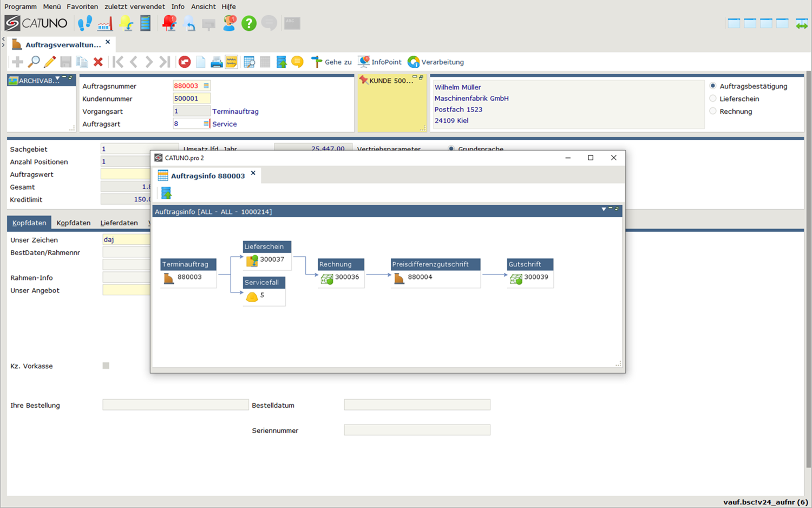Open the magnifier search tool in the toolbar
The width and height of the screenshot is (812, 508).
coord(34,62)
